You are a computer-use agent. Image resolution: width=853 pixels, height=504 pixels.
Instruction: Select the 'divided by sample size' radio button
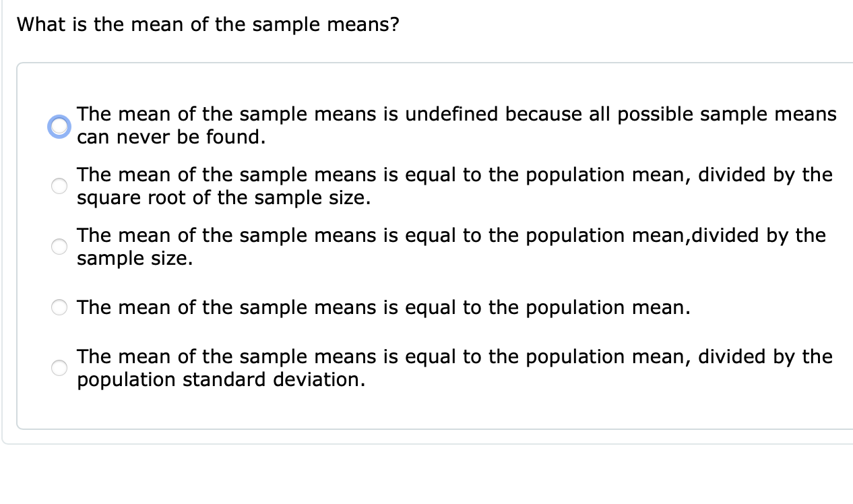pos(59,247)
